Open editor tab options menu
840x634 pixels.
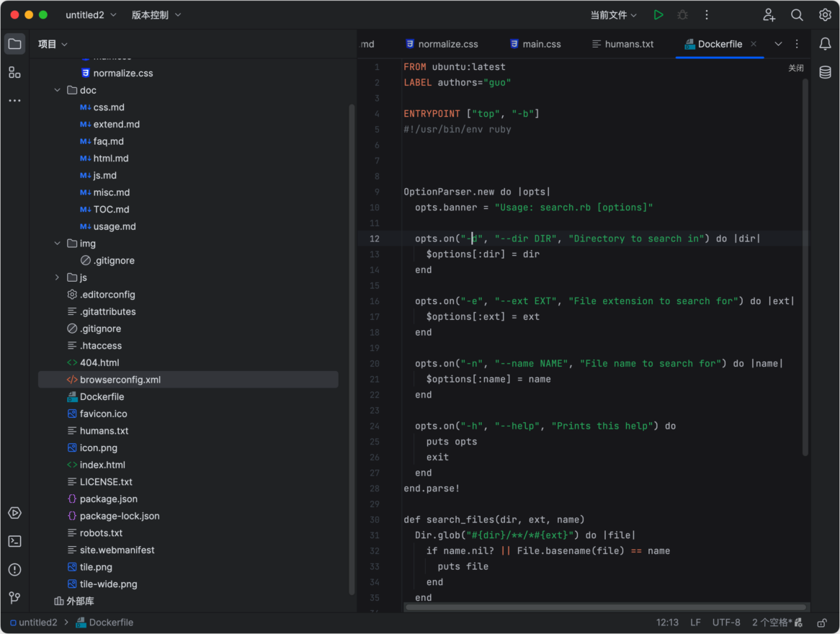[797, 44]
